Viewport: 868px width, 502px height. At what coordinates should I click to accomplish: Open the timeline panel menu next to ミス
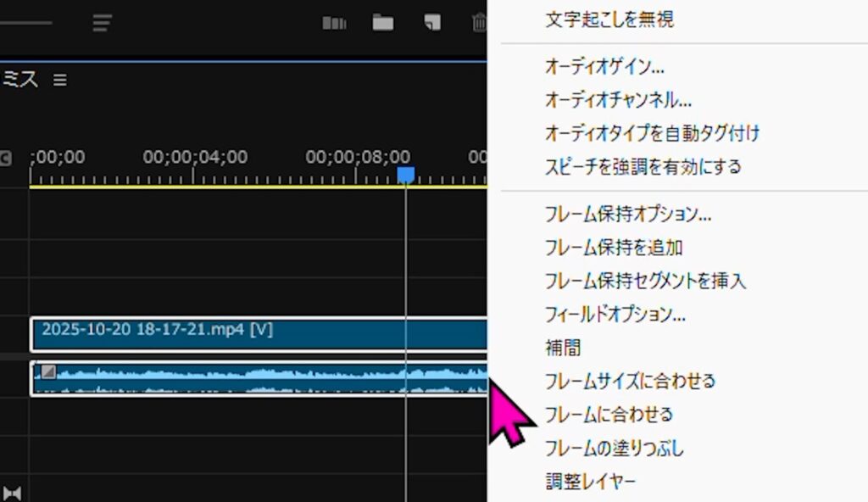(x=60, y=80)
